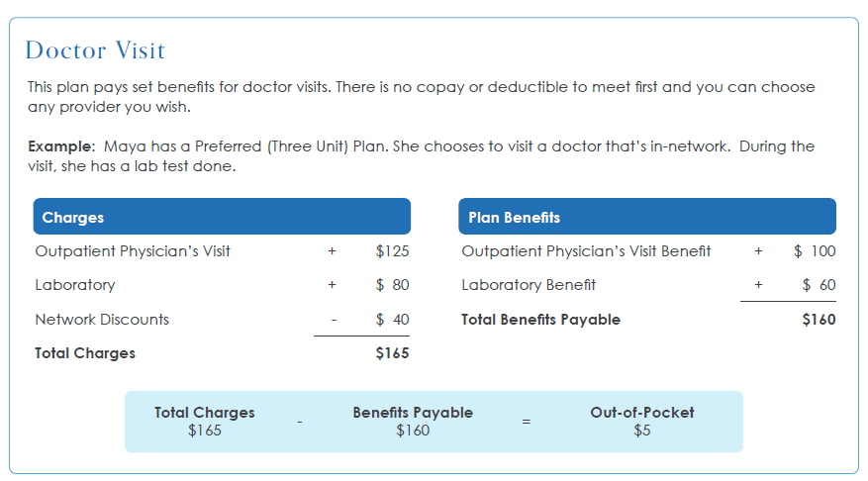Select the $ 100 visit benefit amount
Screen dimensions: 868x481
point(815,251)
